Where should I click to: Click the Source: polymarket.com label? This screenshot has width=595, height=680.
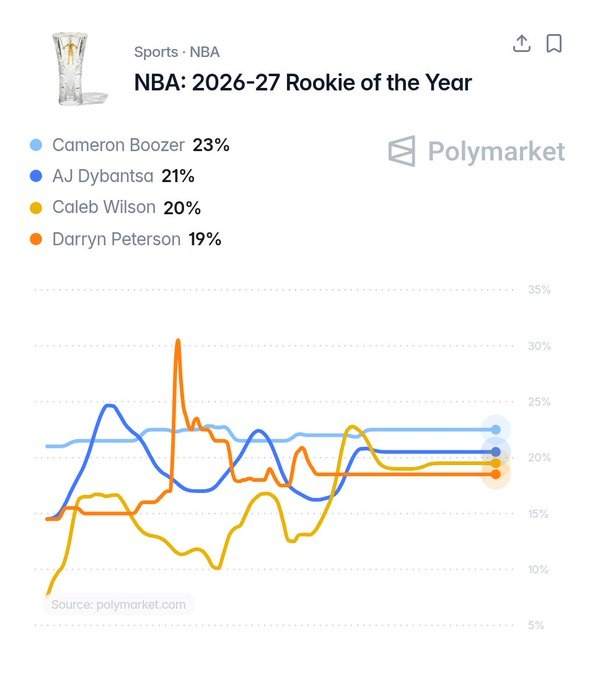[x=118, y=605]
